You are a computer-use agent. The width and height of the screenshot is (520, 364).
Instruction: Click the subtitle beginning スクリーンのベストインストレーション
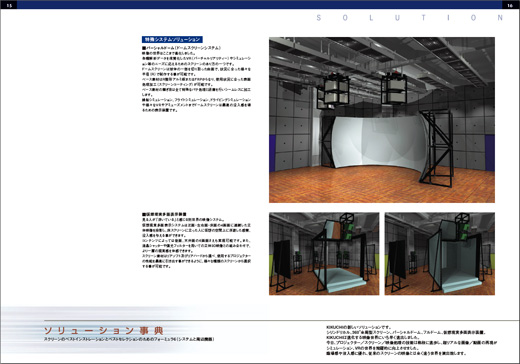[129, 339]
